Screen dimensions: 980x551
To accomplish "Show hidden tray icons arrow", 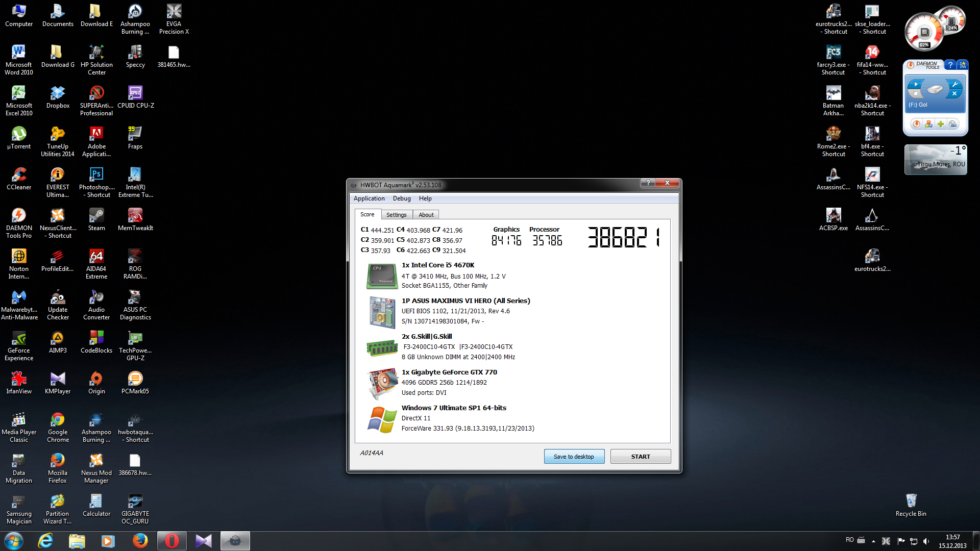I will point(873,541).
